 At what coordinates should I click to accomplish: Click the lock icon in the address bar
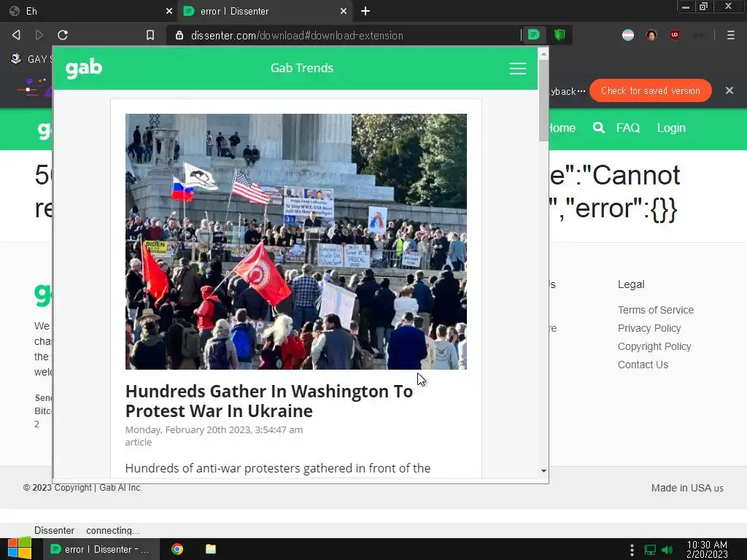point(179,35)
